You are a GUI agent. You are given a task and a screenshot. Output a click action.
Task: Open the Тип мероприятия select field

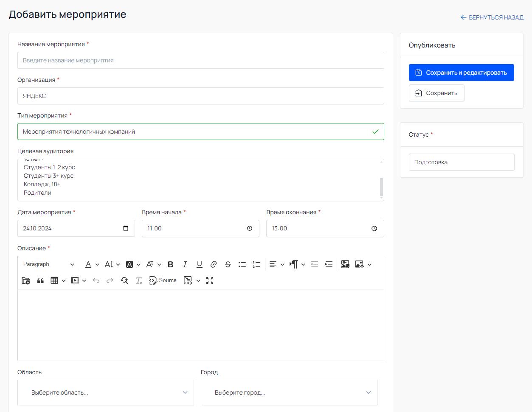(x=201, y=132)
